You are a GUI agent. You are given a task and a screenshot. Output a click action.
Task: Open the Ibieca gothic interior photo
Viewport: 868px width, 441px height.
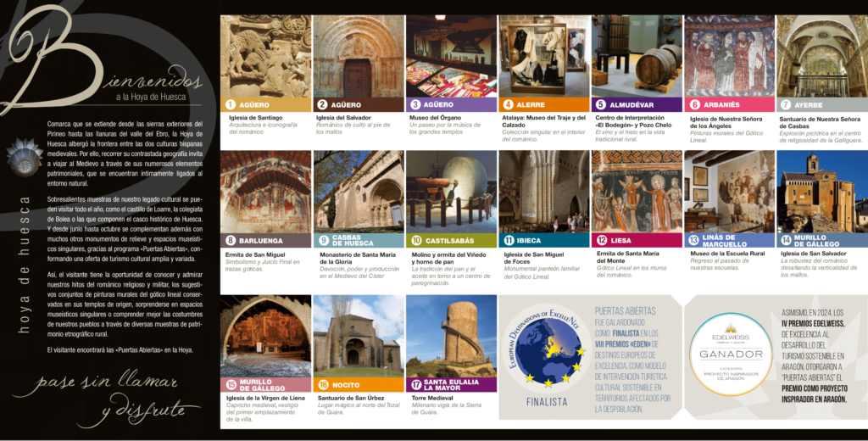544,192
